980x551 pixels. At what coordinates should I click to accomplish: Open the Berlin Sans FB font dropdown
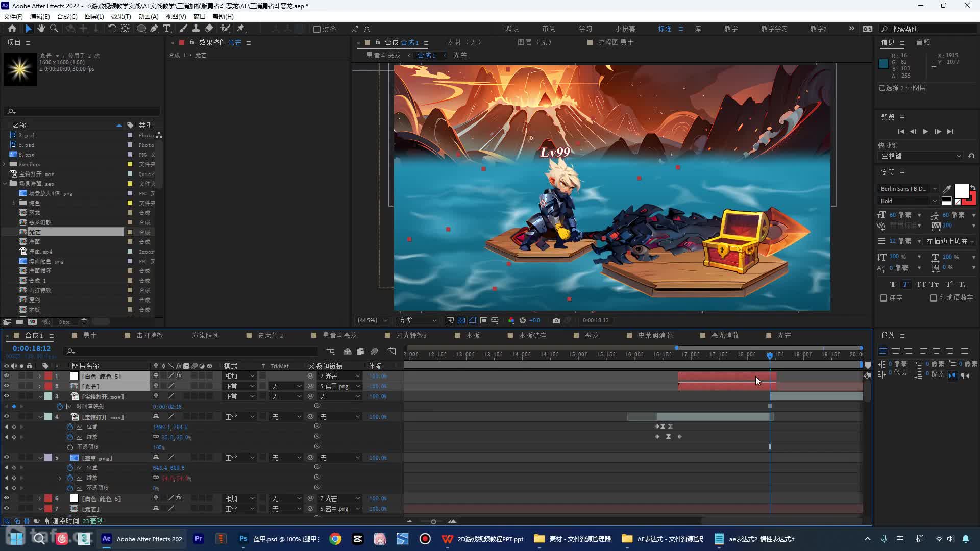908,189
